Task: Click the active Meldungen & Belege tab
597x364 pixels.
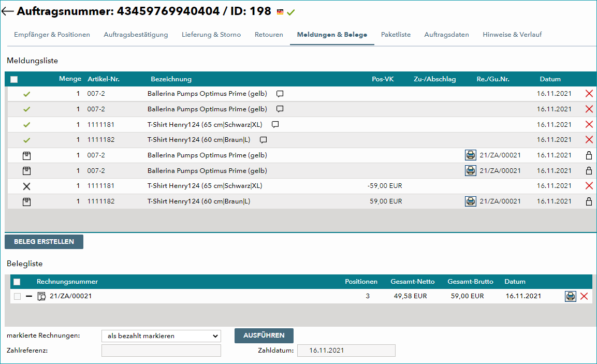Action: coord(332,35)
